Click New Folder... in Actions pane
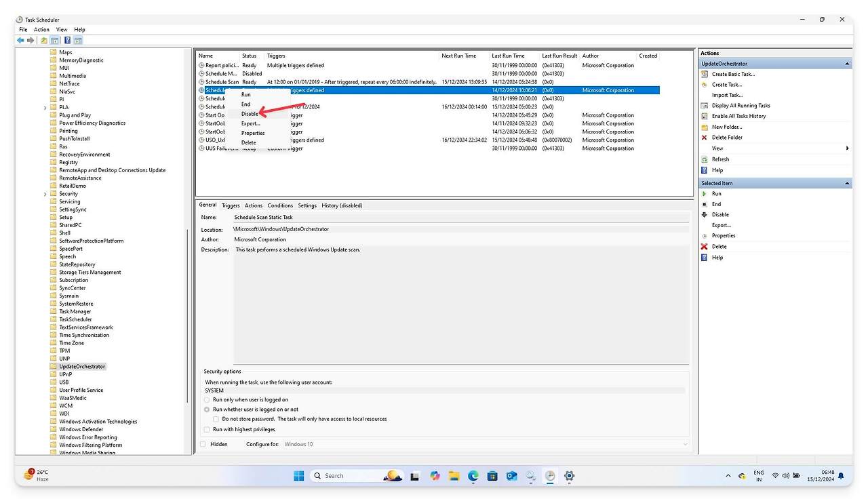 click(727, 127)
